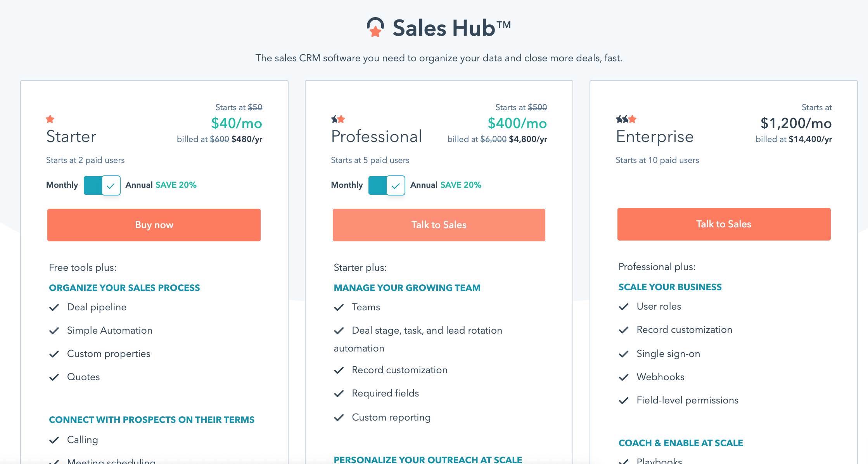
Task: Click the checkmark beside User roles
Action: pyautogui.click(x=624, y=307)
